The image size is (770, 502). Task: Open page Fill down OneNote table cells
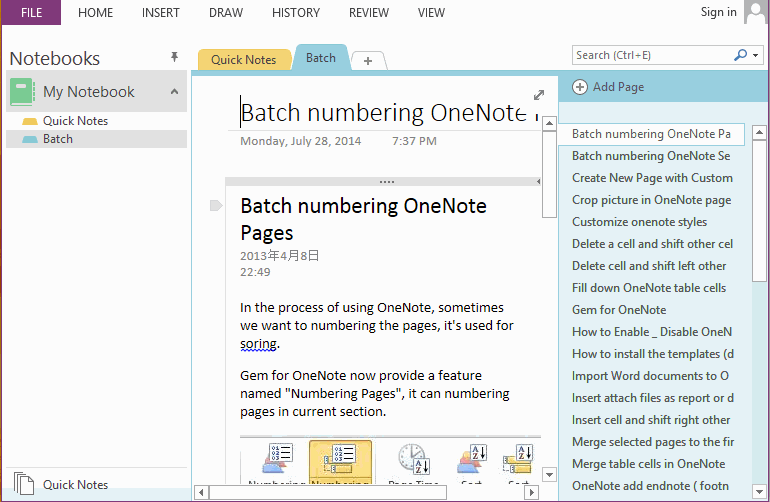point(651,288)
